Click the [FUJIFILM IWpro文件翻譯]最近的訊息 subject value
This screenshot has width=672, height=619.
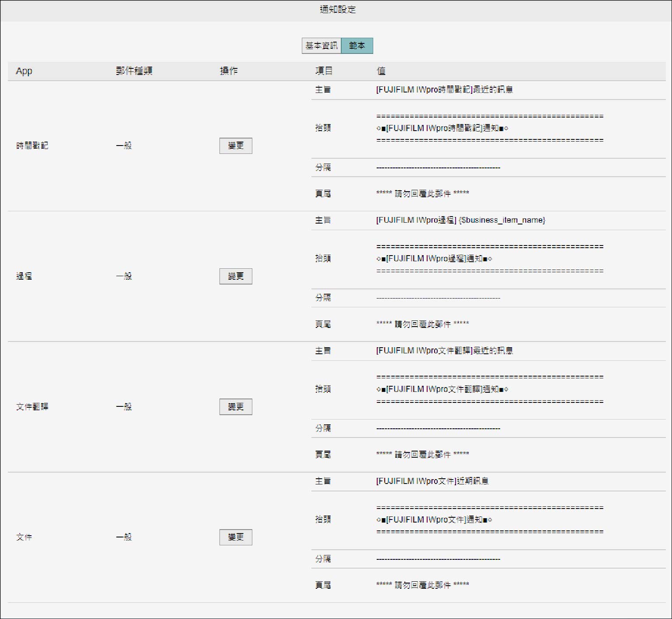444,351
